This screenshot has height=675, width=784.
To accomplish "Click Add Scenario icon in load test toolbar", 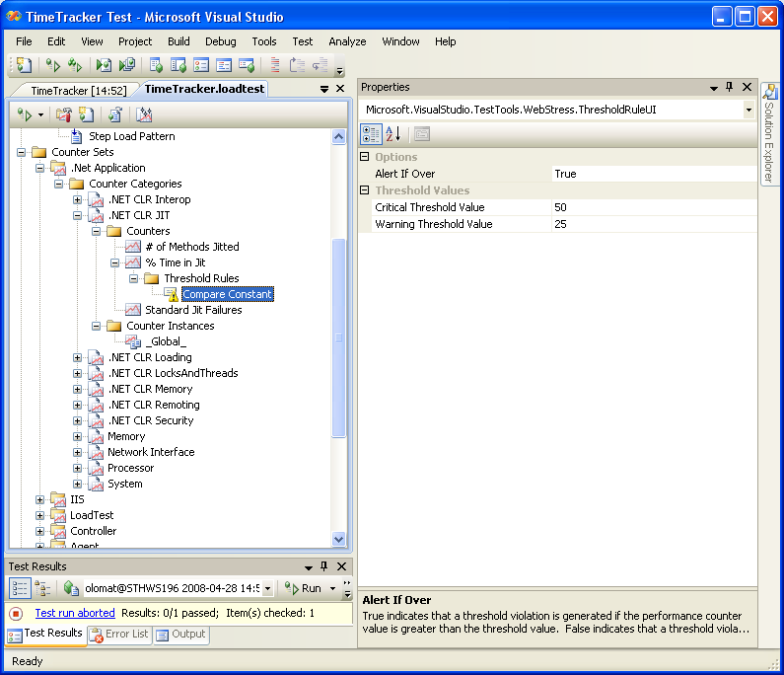I will [87, 115].
